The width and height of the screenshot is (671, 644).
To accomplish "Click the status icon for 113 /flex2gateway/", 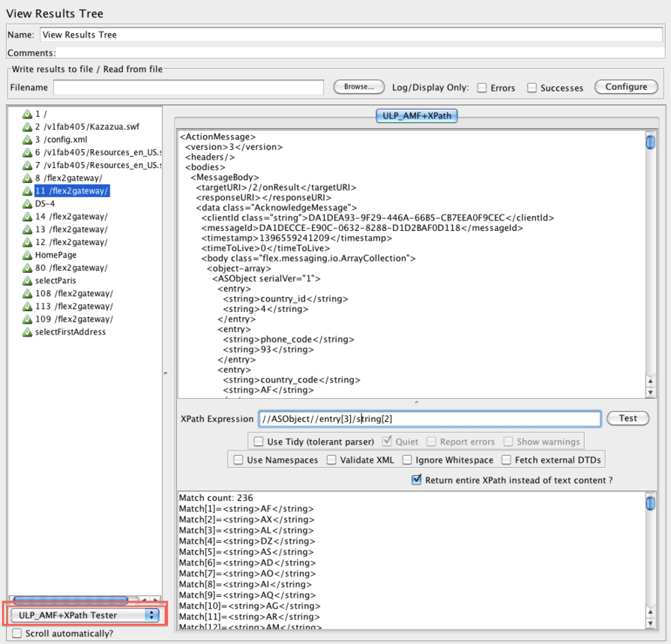I will (27, 307).
